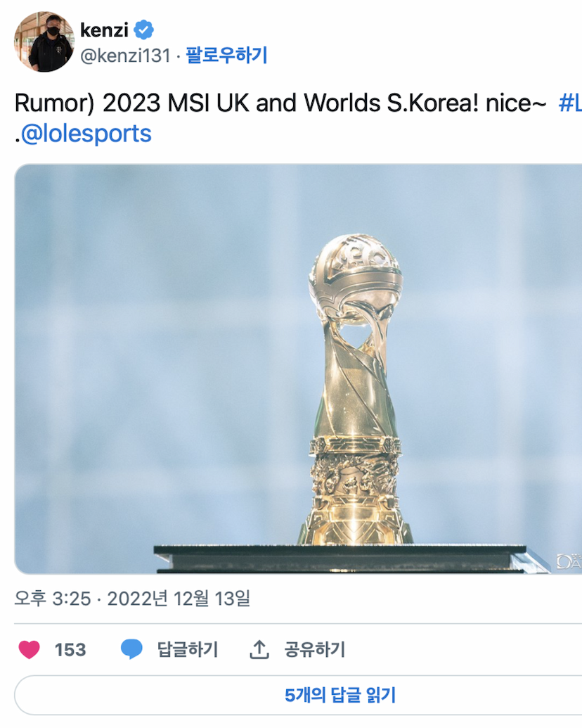
Task: Click the 153 like count
Action: [x=70, y=649]
